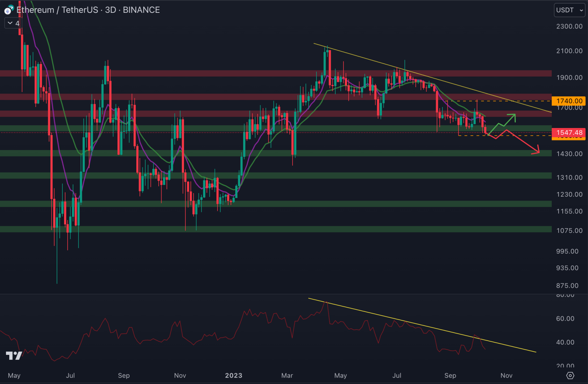Click the TradingView logo in RSI pane
This screenshot has width=588, height=384.
coord(14,356)
